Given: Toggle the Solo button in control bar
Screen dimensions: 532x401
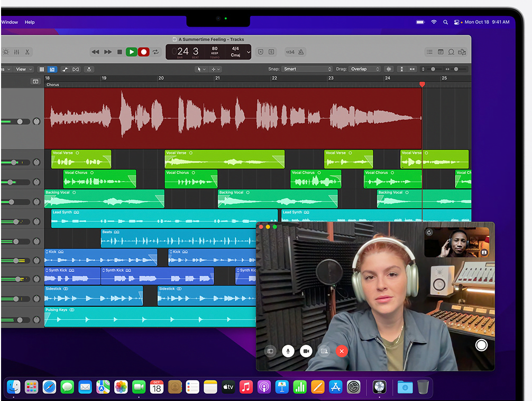Looking at the screenshot, I should click(271, 52).
